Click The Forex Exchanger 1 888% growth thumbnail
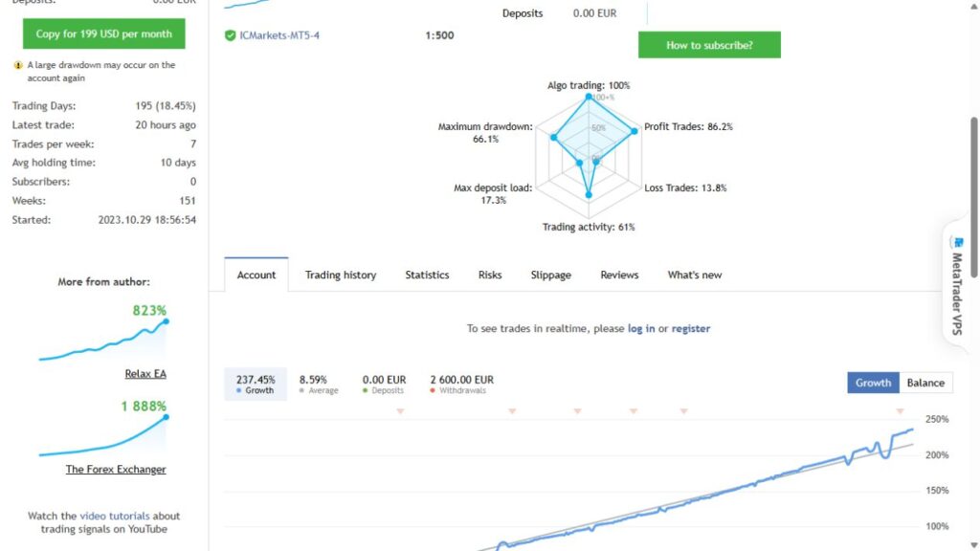980x551 pixels. tap(103, 430)
